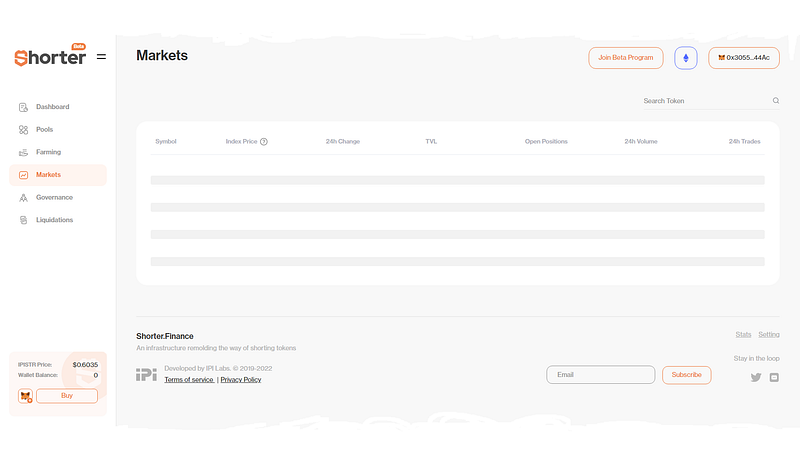Open the square social icon beside Twitter
The width and height of the screenshot is (800, 449).
(774, 378)
